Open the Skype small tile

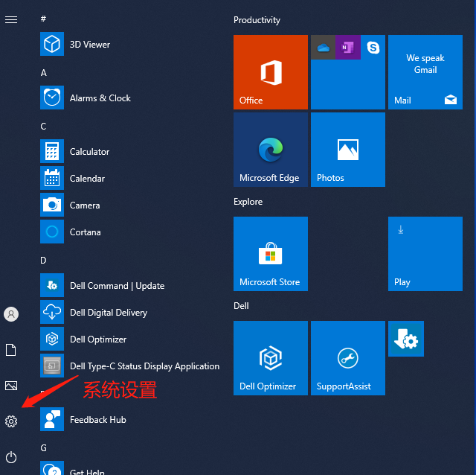coord(373,47)
